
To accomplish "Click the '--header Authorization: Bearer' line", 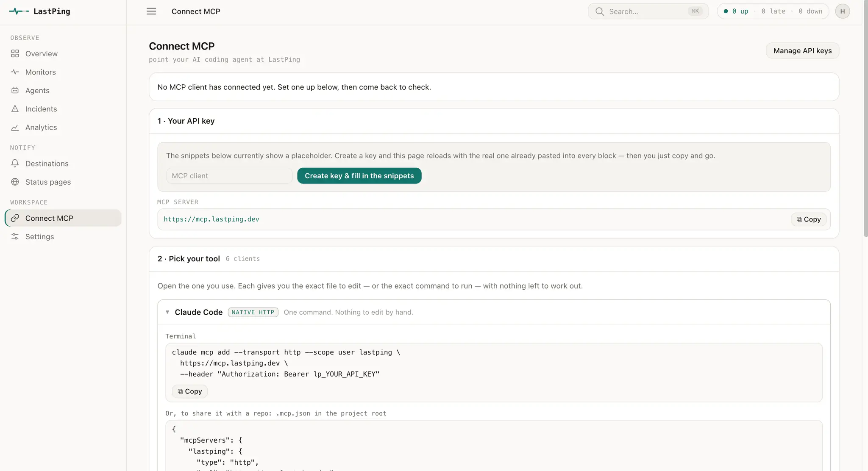I will pyautogui.click(x=280, y=374).
